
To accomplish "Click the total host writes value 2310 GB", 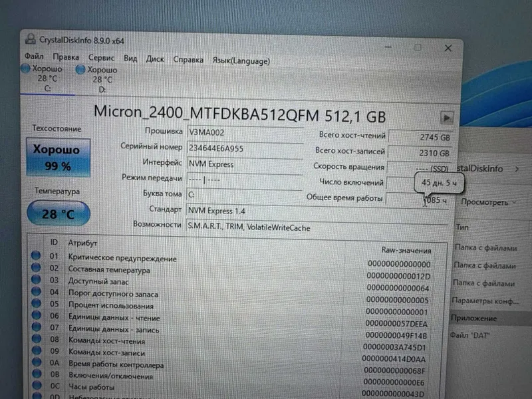I will 420,153.
